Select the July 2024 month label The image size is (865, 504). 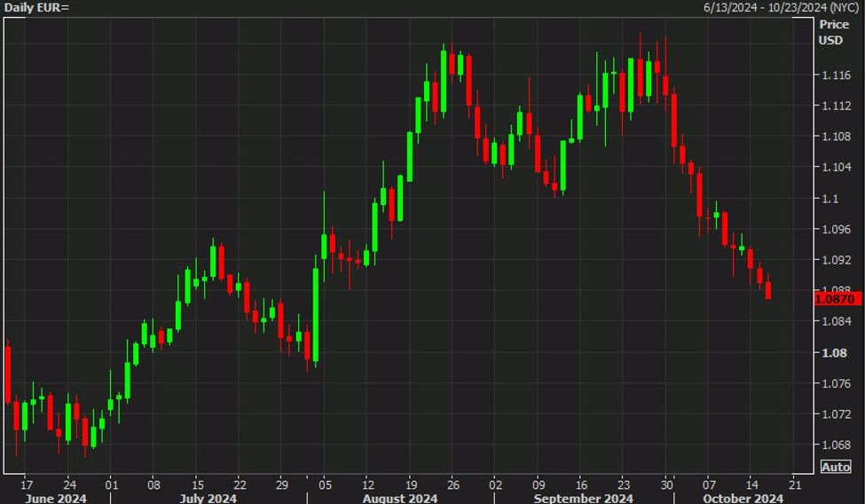pyautogui.click(x=207, y=499)
